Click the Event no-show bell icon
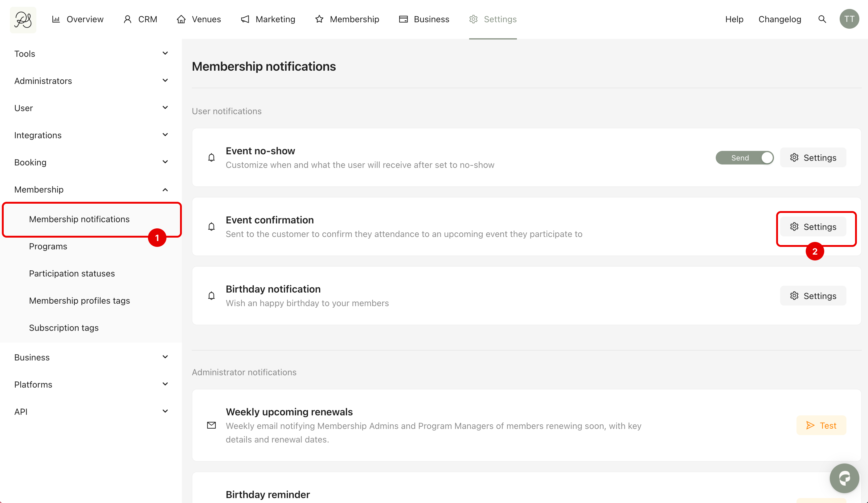This screenshot has height=503, width=868. click(211, 158)
